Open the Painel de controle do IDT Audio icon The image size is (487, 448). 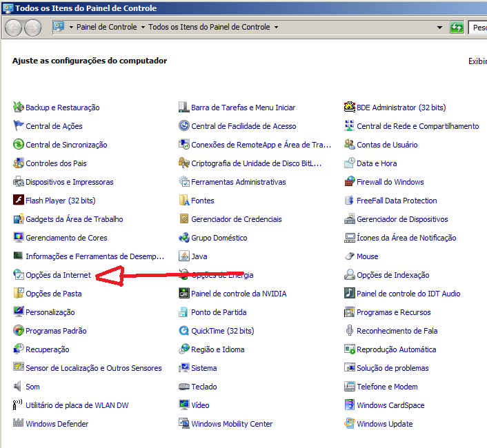point(350,293)
